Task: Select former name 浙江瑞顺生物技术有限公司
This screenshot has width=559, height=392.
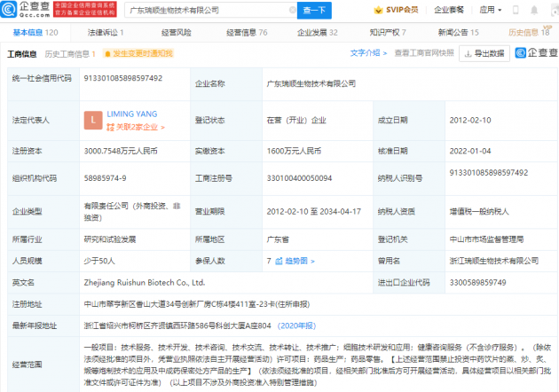Action: [494, 261]
